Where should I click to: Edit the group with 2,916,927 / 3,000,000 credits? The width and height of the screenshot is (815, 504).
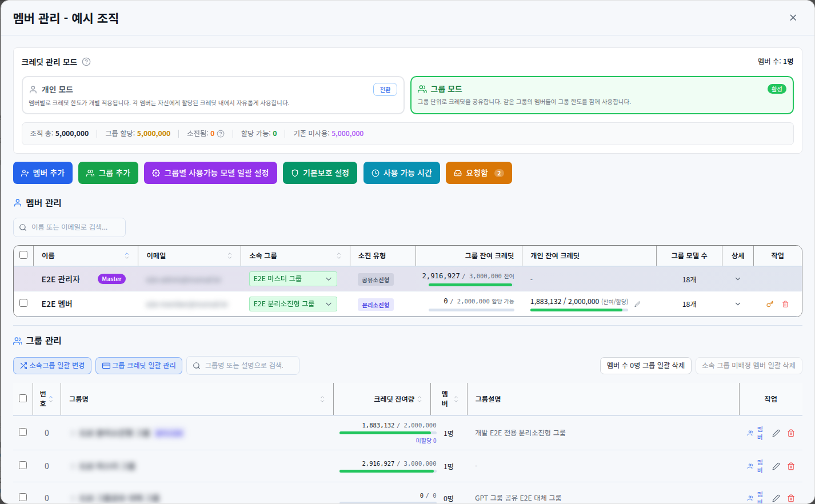tap(776, 466)
